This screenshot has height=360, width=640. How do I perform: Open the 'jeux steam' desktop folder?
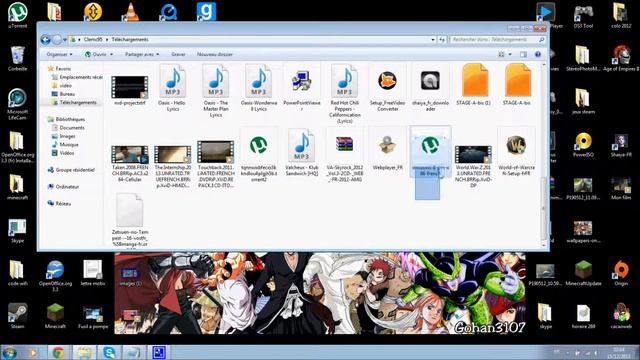583,101
